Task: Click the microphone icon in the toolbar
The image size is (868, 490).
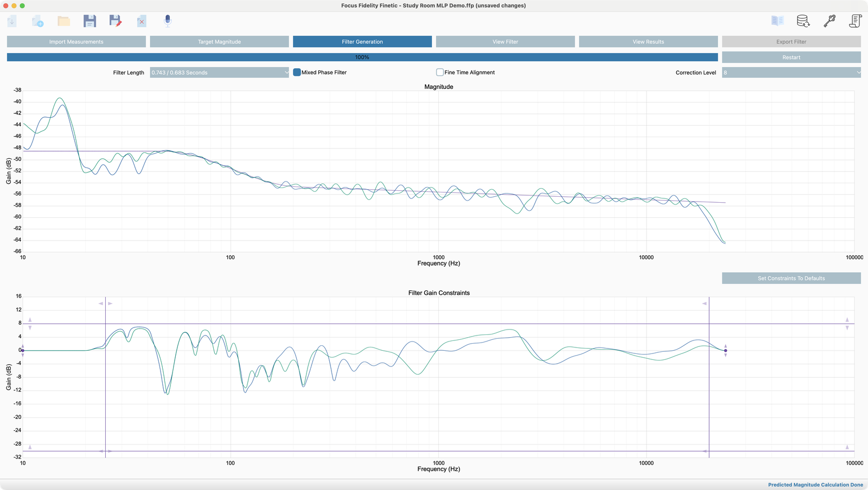Action: tap(168, 21)
